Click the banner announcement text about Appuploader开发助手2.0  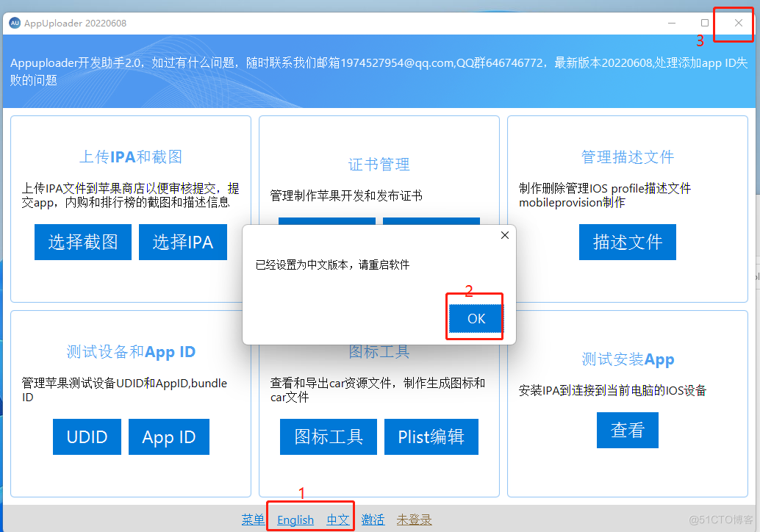pos(379,71)
